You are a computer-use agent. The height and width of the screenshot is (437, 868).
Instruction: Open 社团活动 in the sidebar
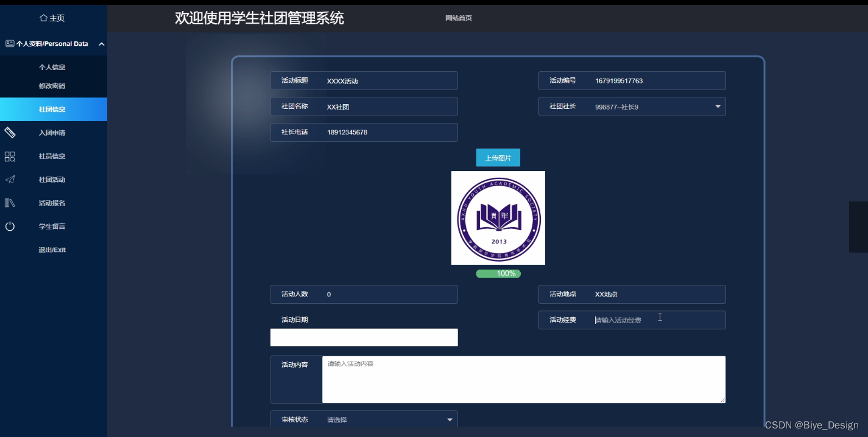(54, 180)
